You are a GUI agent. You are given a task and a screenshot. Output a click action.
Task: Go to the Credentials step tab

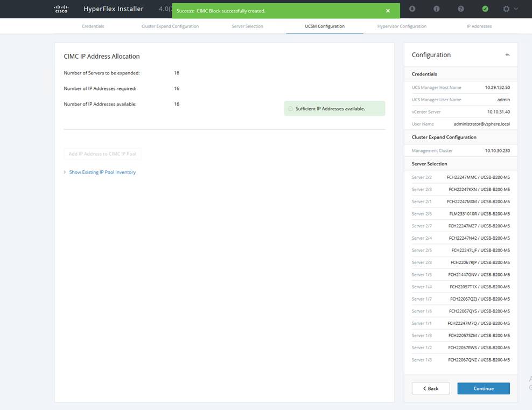pyautogui.click(x=93, y=26)
